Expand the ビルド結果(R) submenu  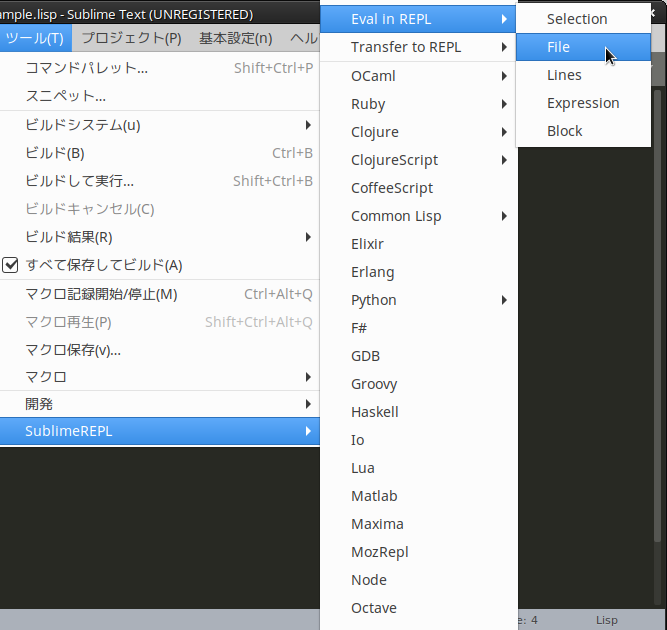tap(160, 237)
